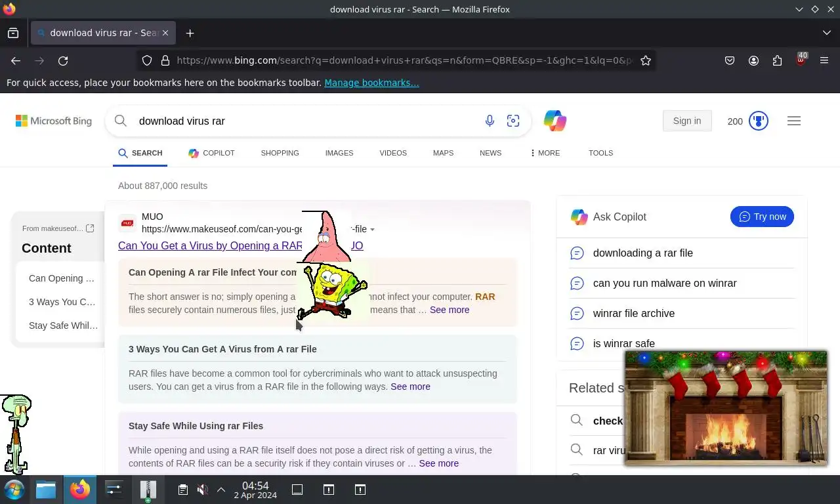The height and width of the screenshot is (504, 840).
Task: Switch to the COPILOT tab
Action: (211, 153)
